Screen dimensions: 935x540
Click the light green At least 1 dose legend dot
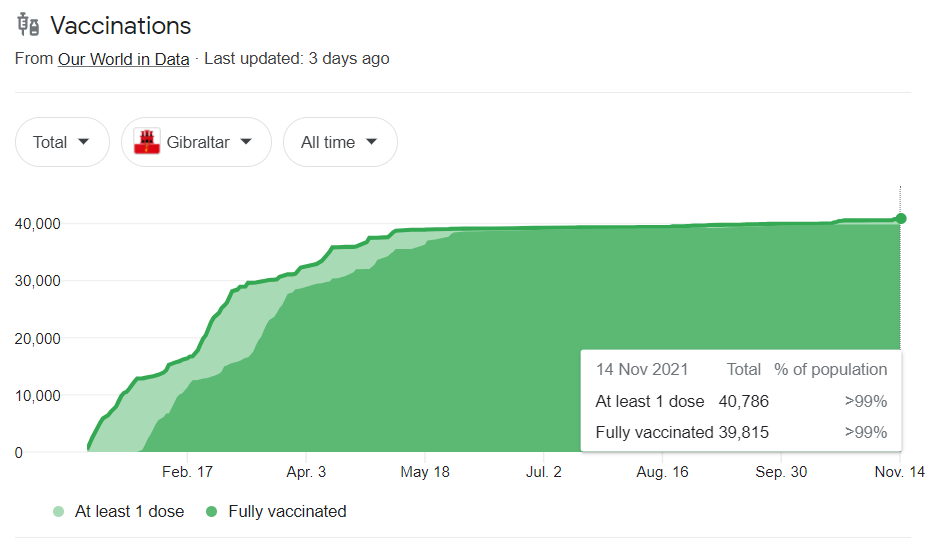click(x=60, y=512)
